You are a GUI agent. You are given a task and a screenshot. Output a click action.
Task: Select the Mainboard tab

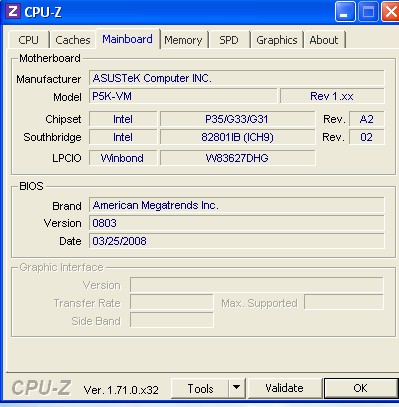127,39
